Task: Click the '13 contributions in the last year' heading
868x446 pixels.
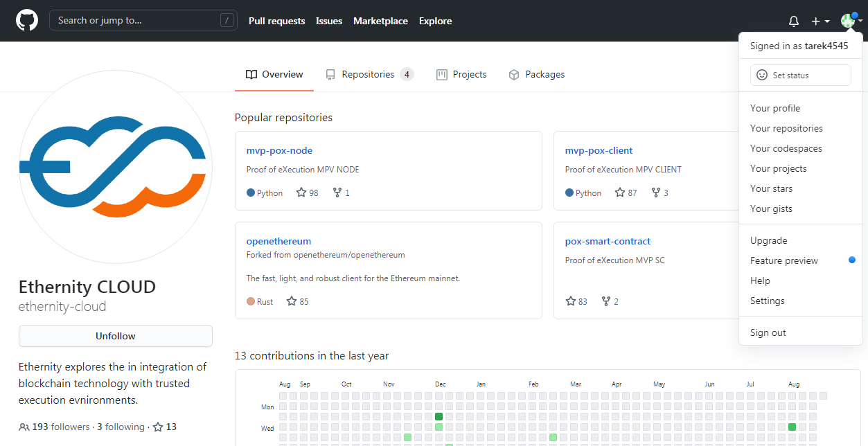Action: coord(312,356)
